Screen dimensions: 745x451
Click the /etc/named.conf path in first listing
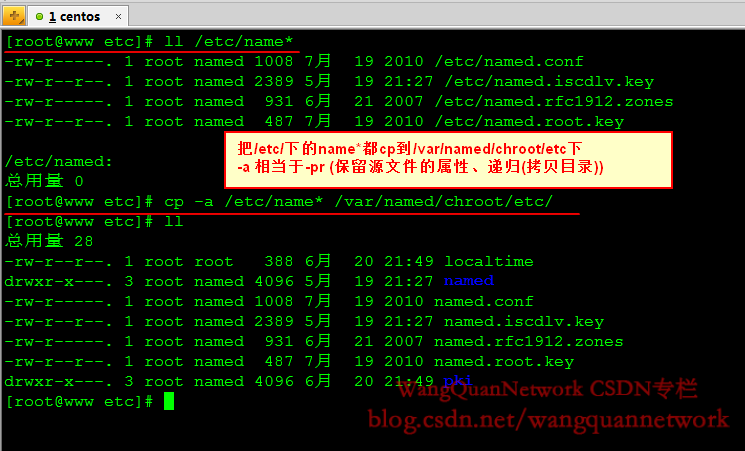(509, 62)
